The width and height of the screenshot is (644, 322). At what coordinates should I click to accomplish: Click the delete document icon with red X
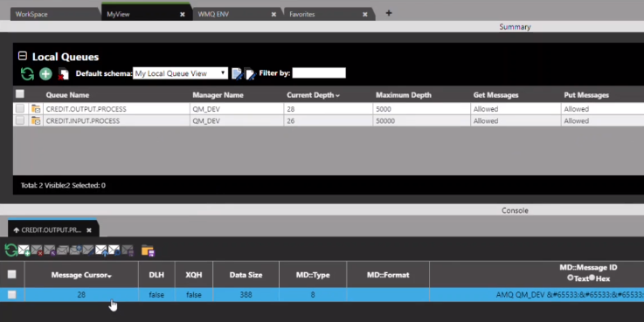click(63, 74)
